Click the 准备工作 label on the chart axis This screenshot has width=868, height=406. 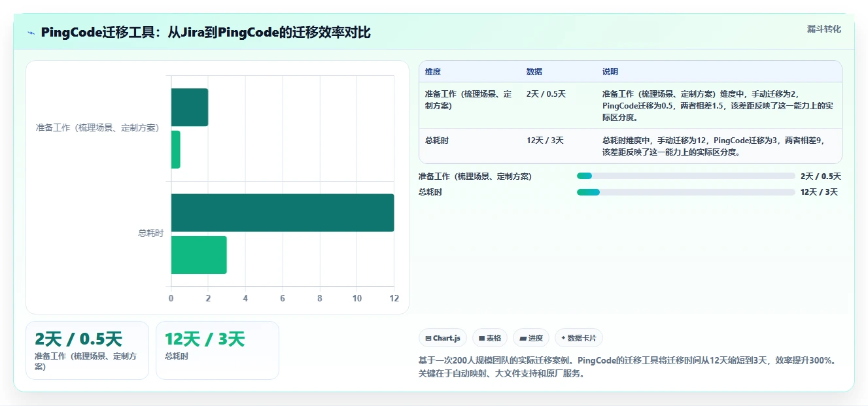(97, 128)
